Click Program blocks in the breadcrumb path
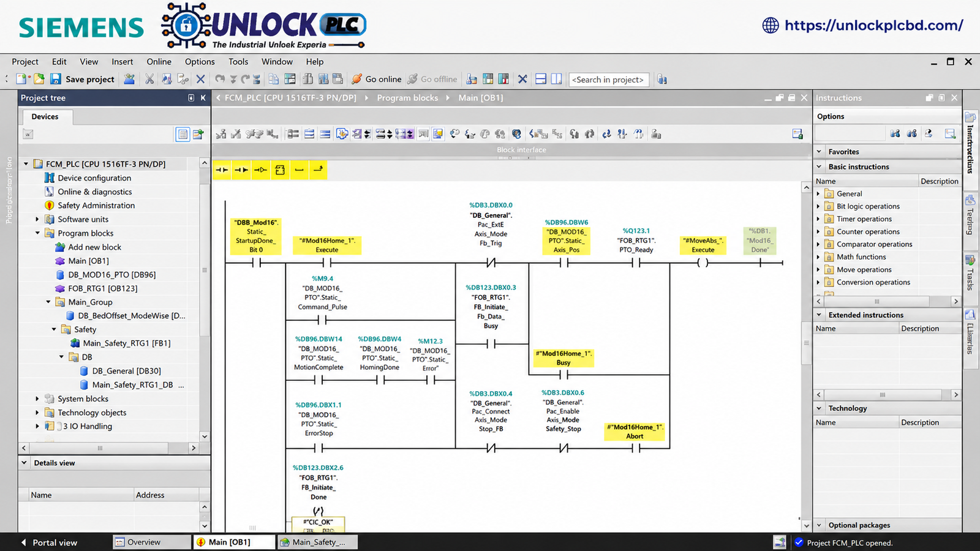The height and width of the screenshot is (551, 980). click(407, 98)
